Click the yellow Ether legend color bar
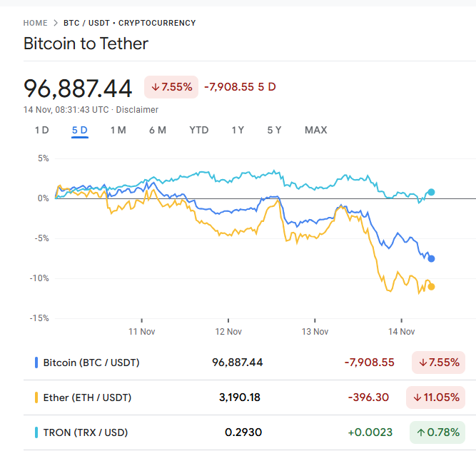 pyautogui.click(x=36, y=397)
